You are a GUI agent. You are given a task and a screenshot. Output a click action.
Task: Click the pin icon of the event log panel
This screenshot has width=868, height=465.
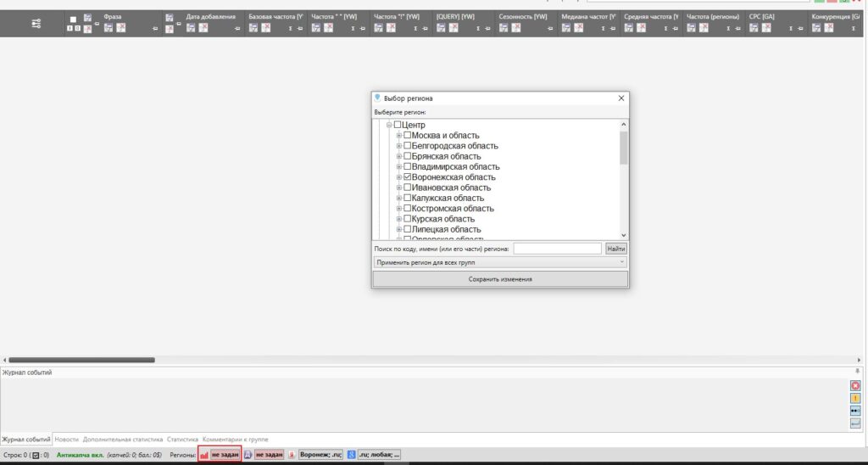click(857, 372)
